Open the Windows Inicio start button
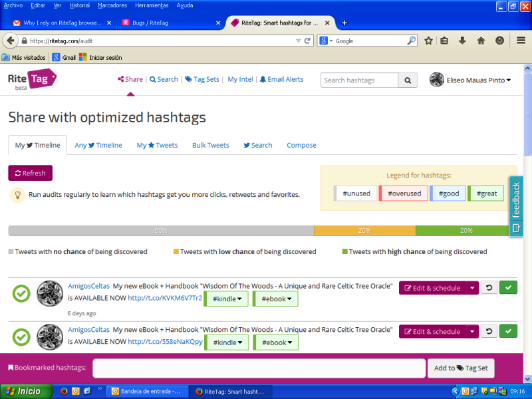 (x=26, y=391)
